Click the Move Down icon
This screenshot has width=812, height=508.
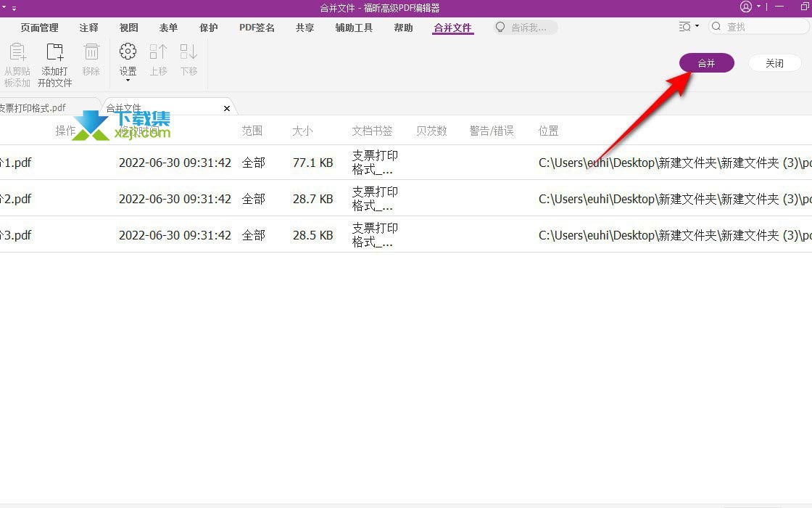(188, 52)
